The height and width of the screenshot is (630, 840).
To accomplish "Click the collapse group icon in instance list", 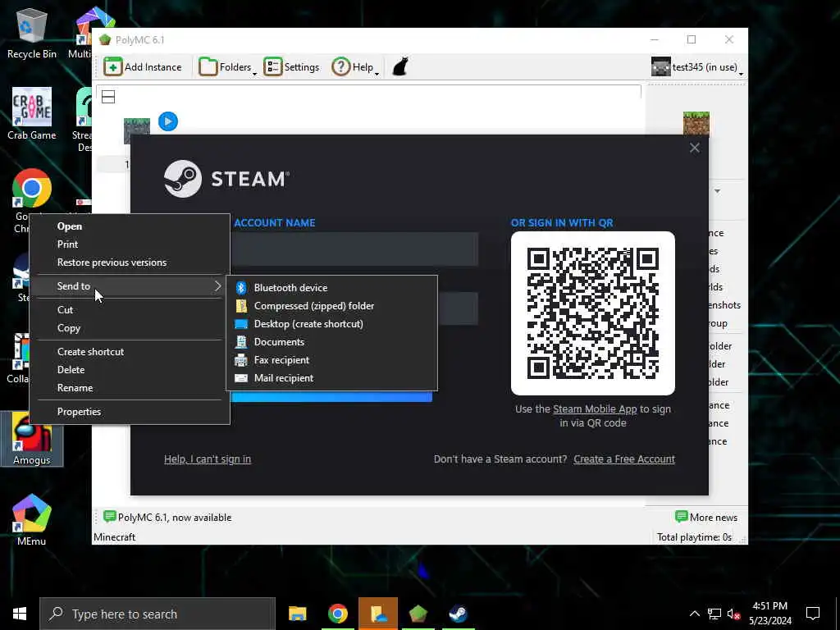I will (x=108, y=97).
